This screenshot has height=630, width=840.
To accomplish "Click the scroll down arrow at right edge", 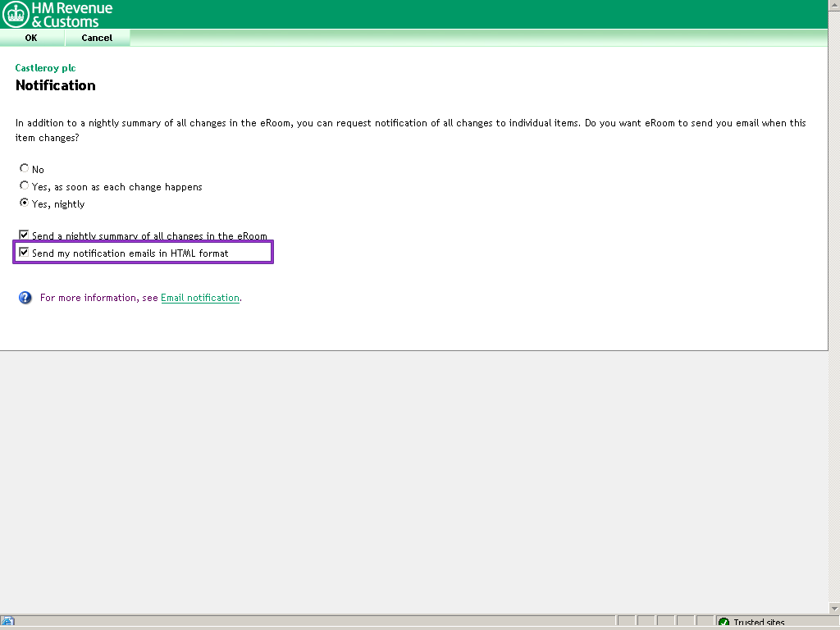I will tap(833, 609).
